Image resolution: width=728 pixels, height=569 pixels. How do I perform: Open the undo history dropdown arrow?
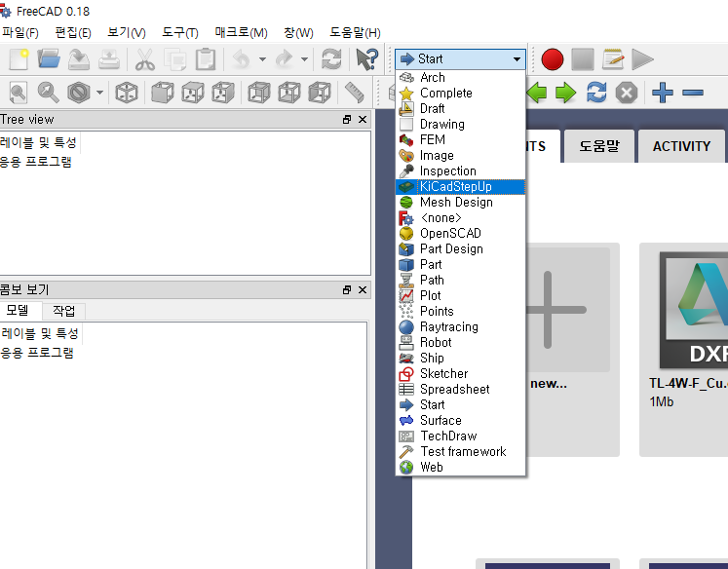(x=262, y=59)
